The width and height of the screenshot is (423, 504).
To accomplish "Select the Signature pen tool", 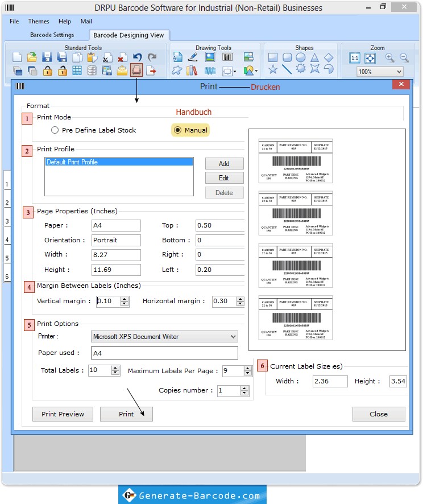I will [x=193, y=57].
